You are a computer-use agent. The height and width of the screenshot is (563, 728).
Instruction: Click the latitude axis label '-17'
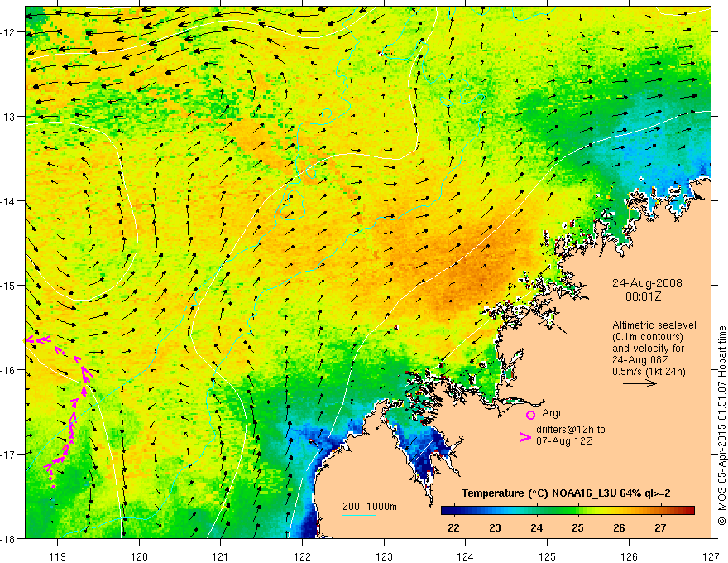tap(8, 454)
